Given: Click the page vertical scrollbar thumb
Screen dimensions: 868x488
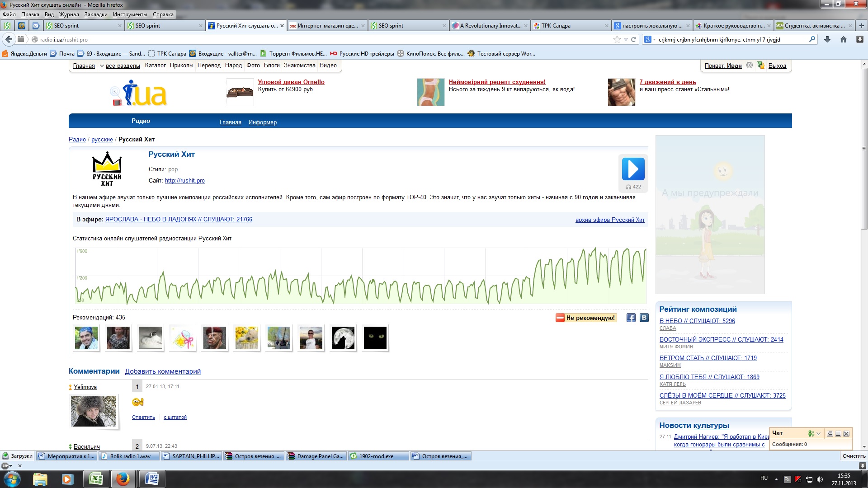Looking at the screenshot, I should 864,149.
